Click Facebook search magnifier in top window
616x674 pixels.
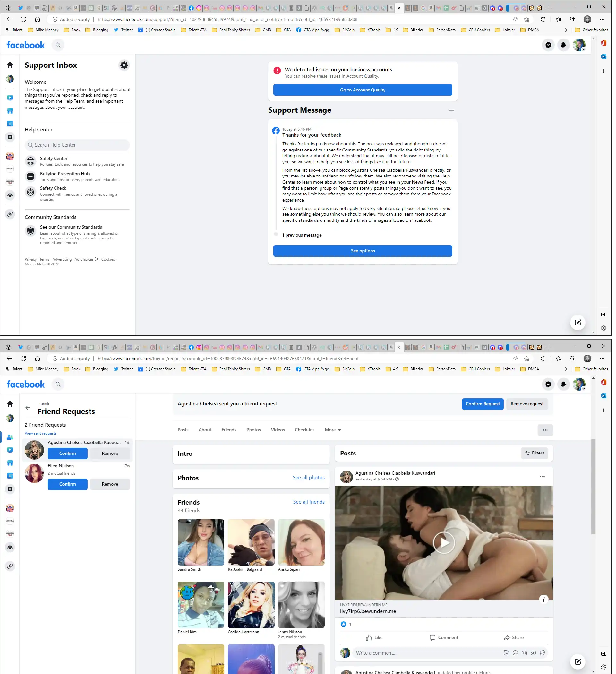[x=58, y=45]
